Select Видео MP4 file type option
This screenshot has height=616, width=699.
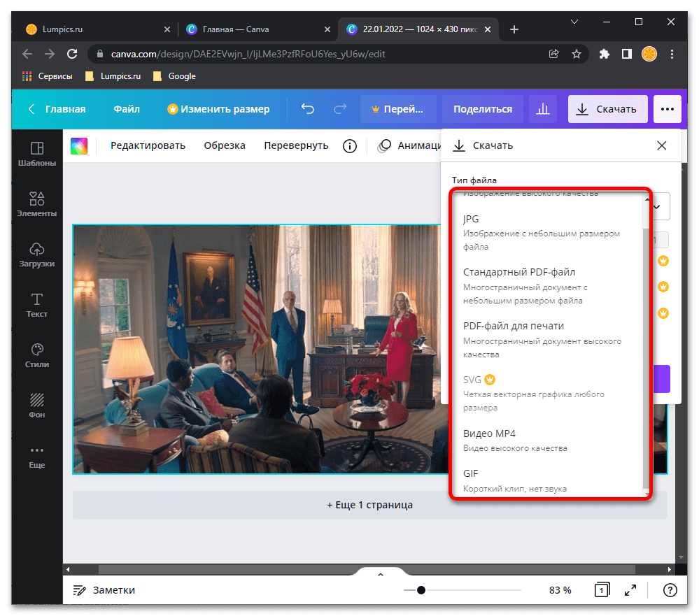[549, 440]
